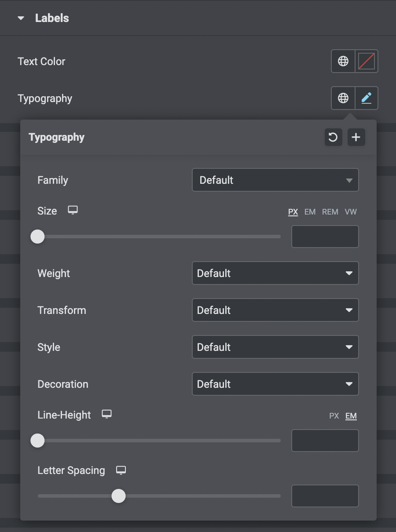Click the desktop responsive icon beside Size
396x532 pixels.
tap(72, 210)
